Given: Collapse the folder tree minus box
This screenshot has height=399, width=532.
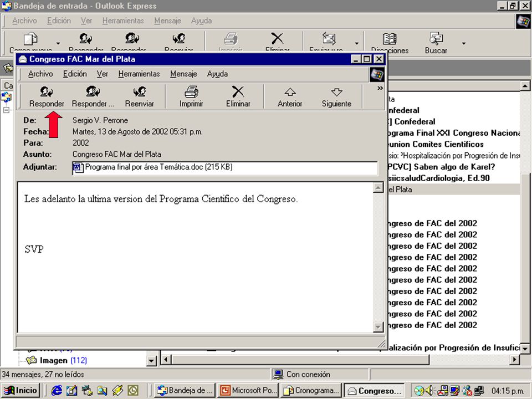Looking at the screenshot, I should click(6, 110).
